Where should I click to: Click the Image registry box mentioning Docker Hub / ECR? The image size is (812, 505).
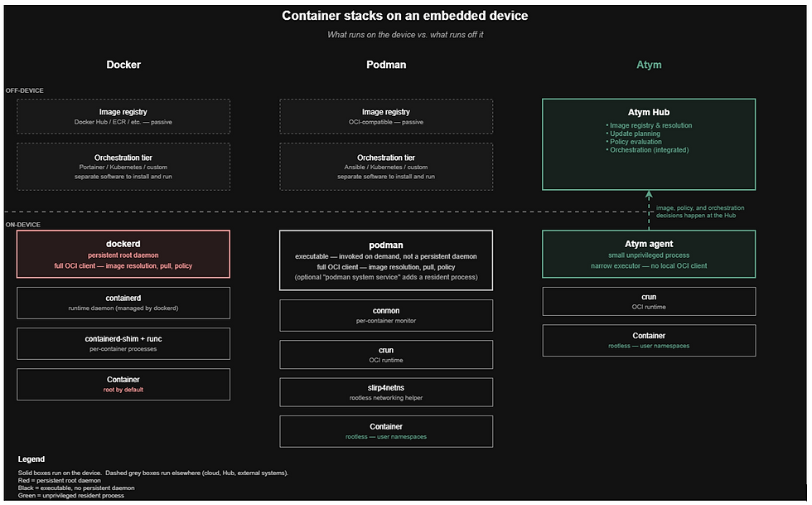point(123,117)
